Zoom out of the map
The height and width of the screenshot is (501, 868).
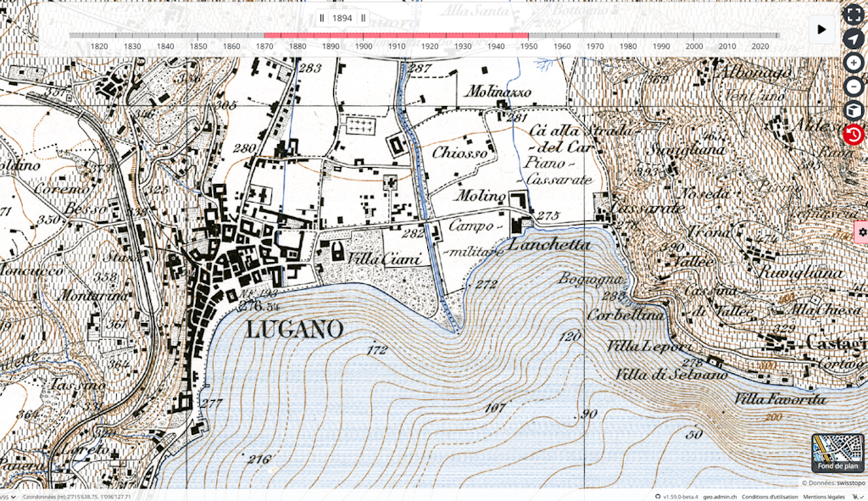tap(854, 86)
